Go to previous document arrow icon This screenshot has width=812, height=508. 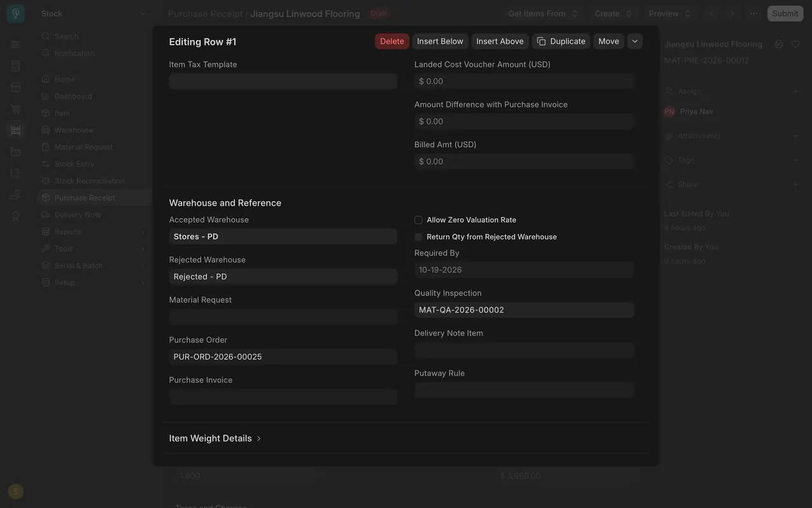point(711,13)
